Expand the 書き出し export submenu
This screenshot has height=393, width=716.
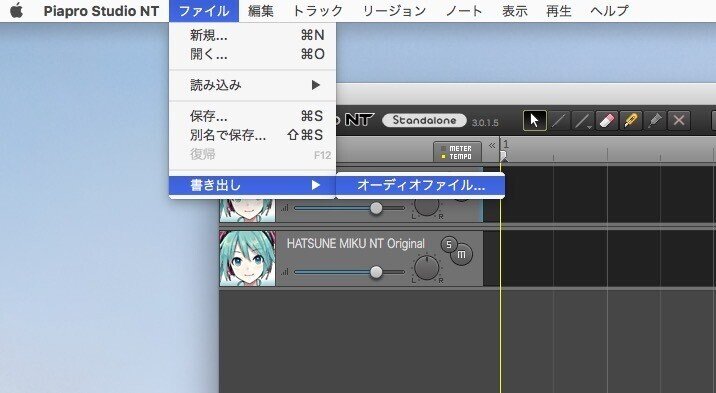[253, 185]
